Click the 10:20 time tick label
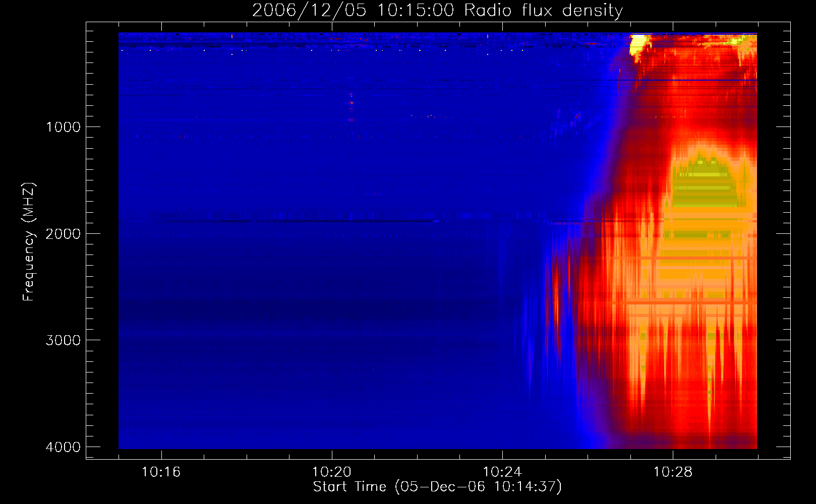816x504 pixels. tap(332, 472)
